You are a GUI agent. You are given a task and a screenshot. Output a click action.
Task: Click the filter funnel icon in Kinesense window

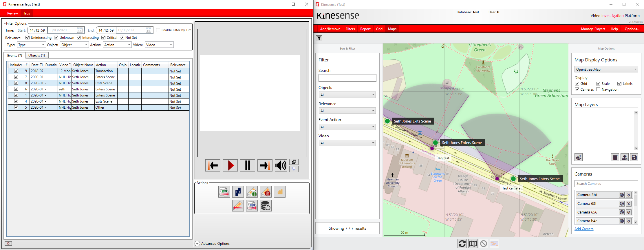pos(319,38)
